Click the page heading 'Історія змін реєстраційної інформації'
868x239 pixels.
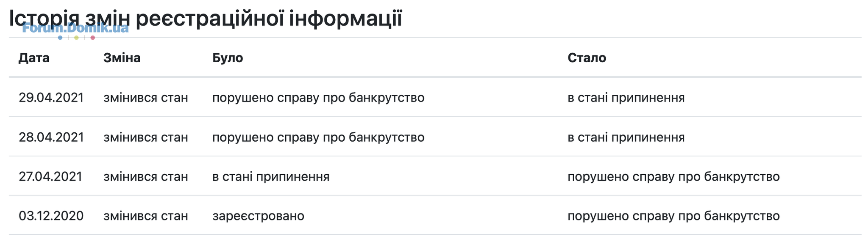(x=206, y=19)
